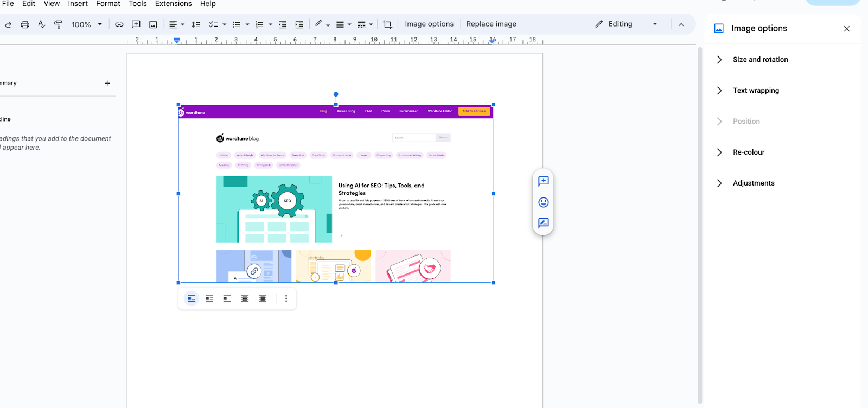Select the Behind text option
868x408 pixels.
click(x=245, y=298)
